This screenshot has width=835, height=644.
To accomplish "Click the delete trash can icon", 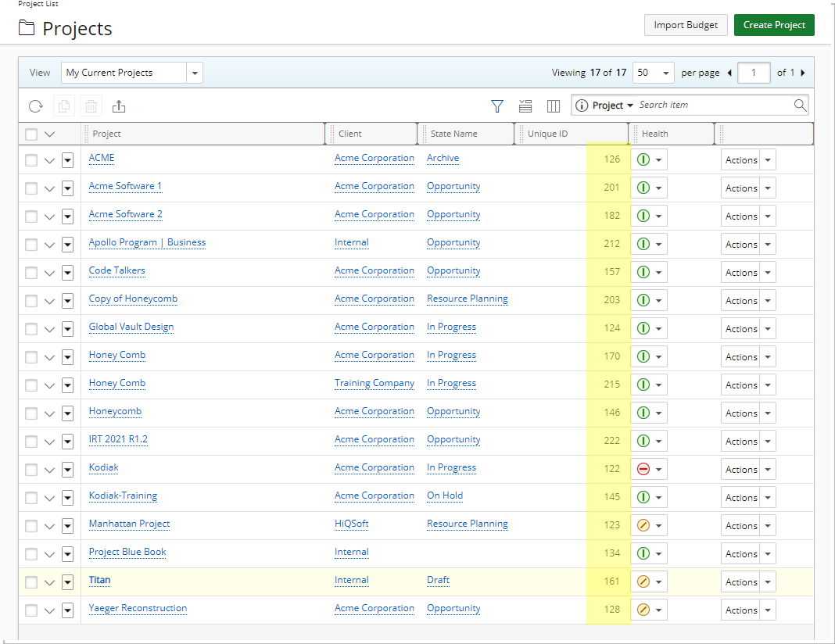I will pos(91,106).
